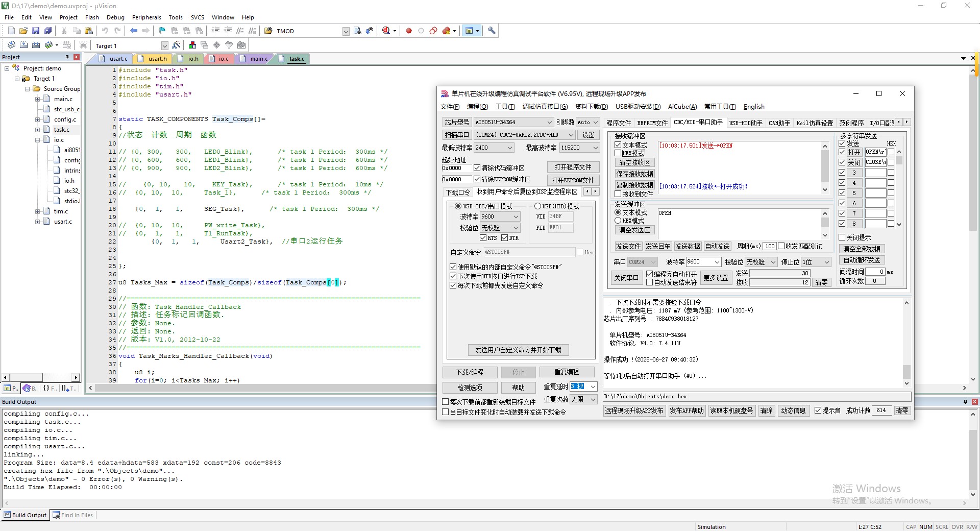Click the Find In Files bottom tab

pyautogui.click(x=72, y=515)
